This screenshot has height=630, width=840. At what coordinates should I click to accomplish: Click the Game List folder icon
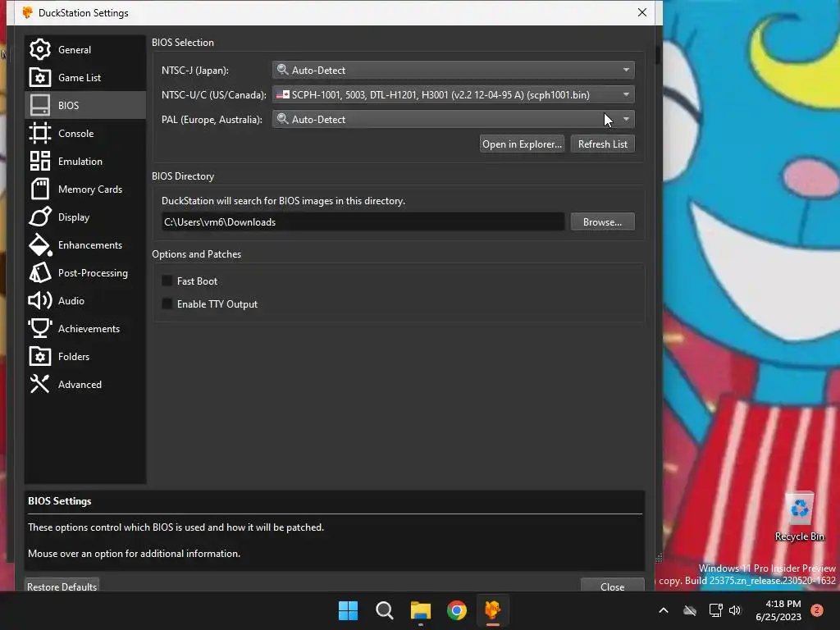[x=39, y=78]
